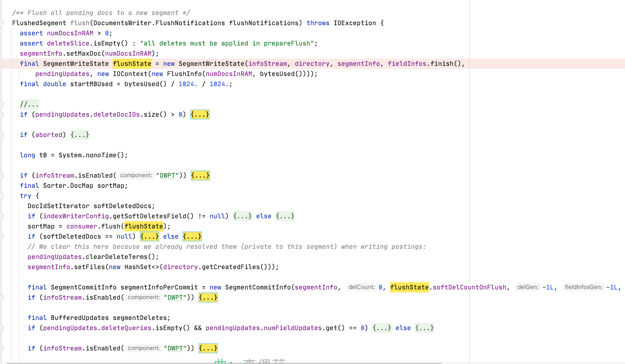The height and width of the screenshot is (364, 625).
Task: Click the "delGen: -1L" parameter hint
Action: (528, 287)
